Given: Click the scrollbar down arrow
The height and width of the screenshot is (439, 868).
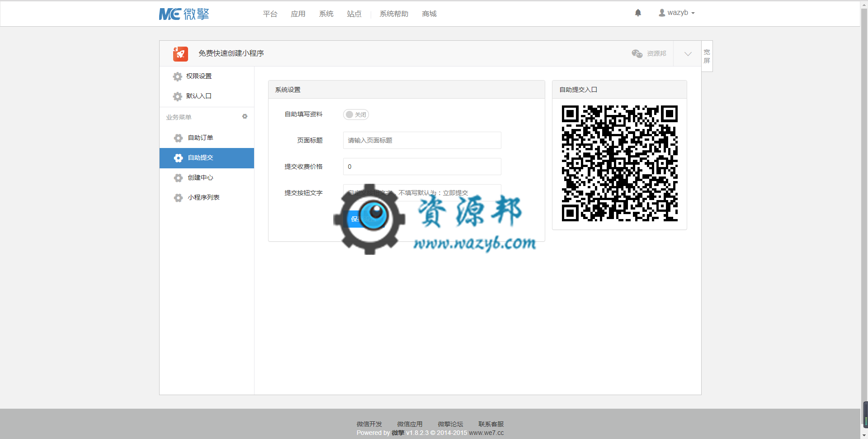Looking at the screenshot, I should coord(864,435).
